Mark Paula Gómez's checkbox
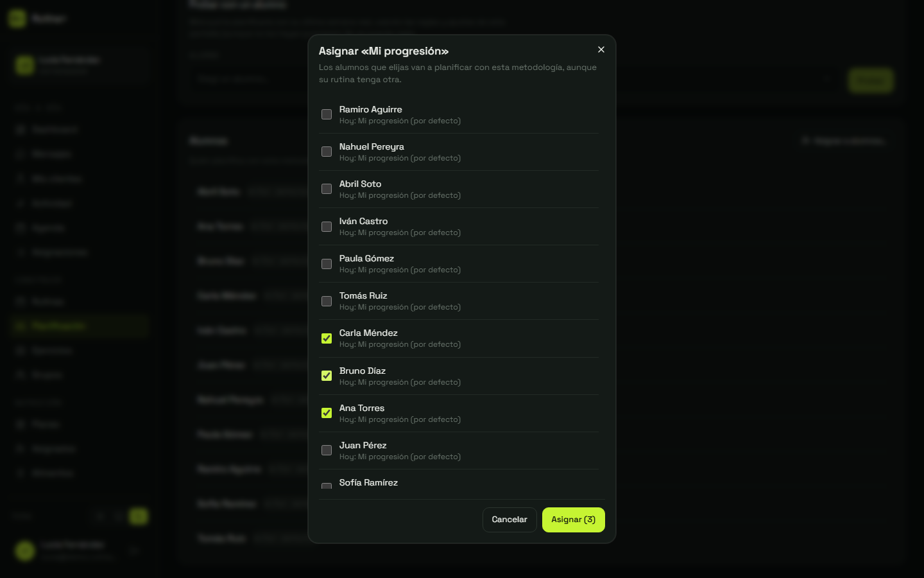The width and height of the screenshot is (924, 578). (x=327, y=264)
